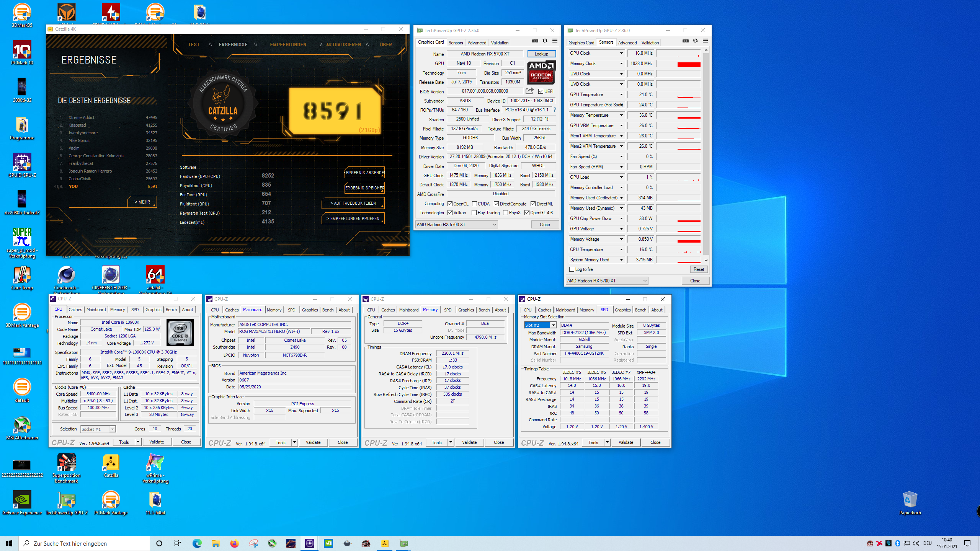This screenshot has width=980, height=551.
Task: Open the GPU selector in GPU-Z Graphics Card window
Action: (456, 225)
